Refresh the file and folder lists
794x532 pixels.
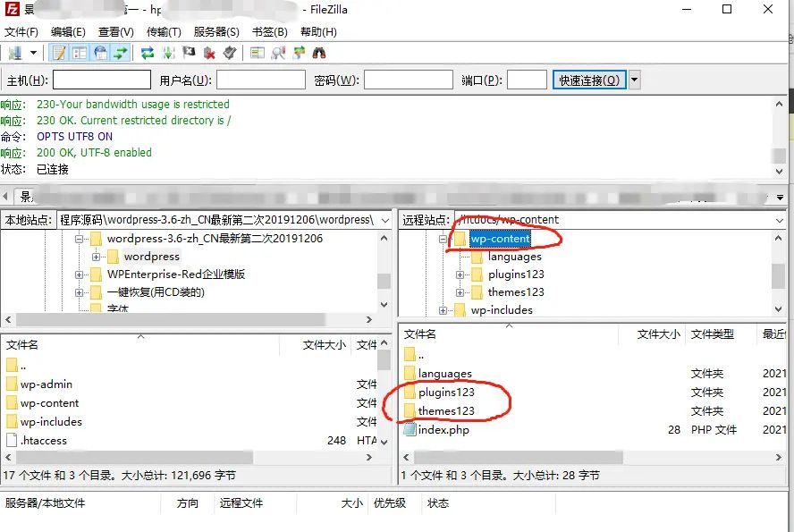pos(148,53)
